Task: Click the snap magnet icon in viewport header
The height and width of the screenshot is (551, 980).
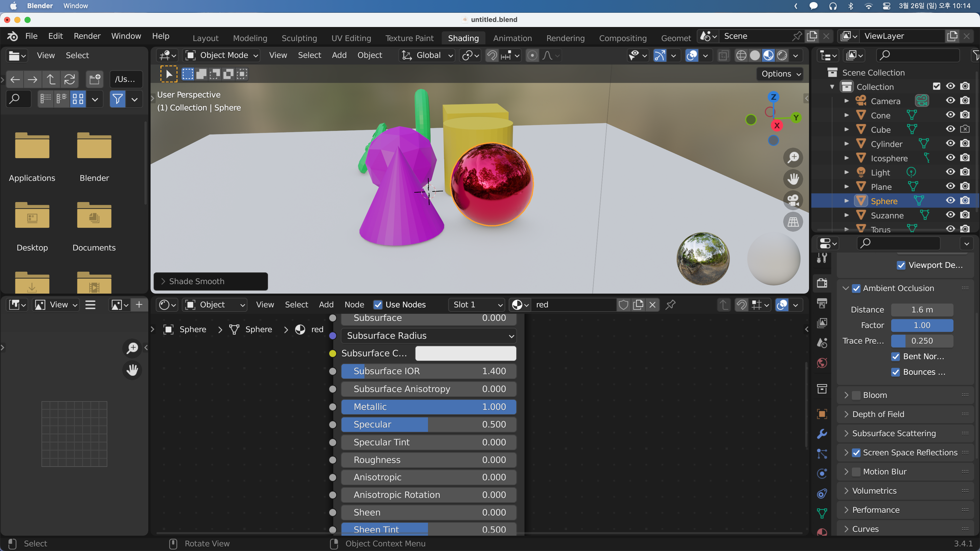Action: click(492, 56)
